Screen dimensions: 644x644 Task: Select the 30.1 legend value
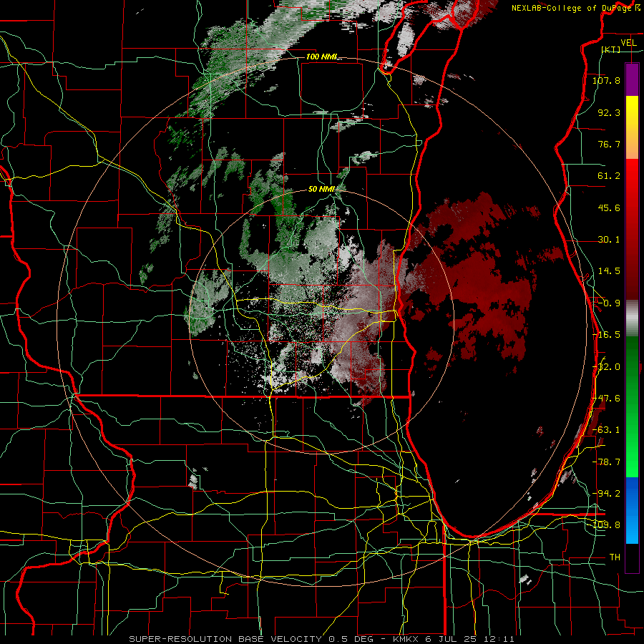609,240
